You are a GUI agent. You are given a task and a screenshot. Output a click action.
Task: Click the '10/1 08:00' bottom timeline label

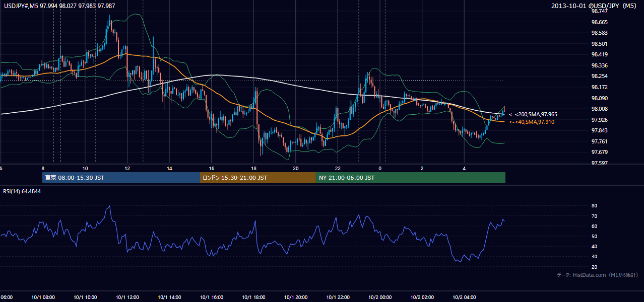[43, 297]
